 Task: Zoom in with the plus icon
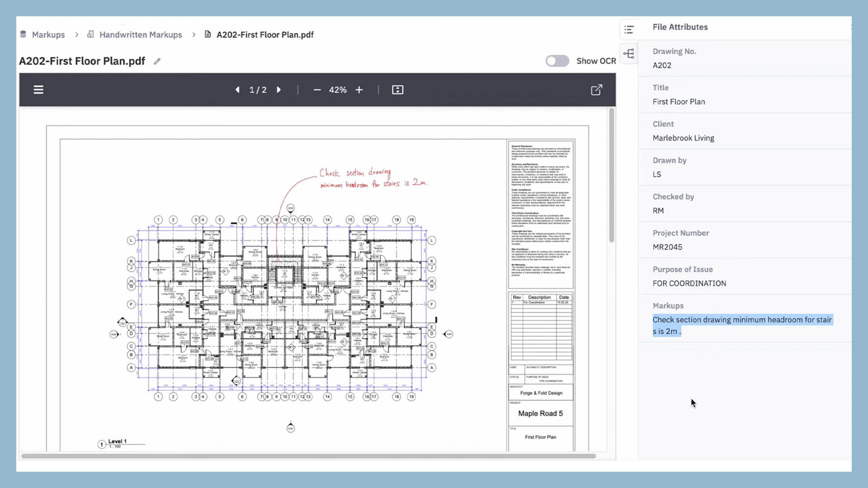coord(359,90)
